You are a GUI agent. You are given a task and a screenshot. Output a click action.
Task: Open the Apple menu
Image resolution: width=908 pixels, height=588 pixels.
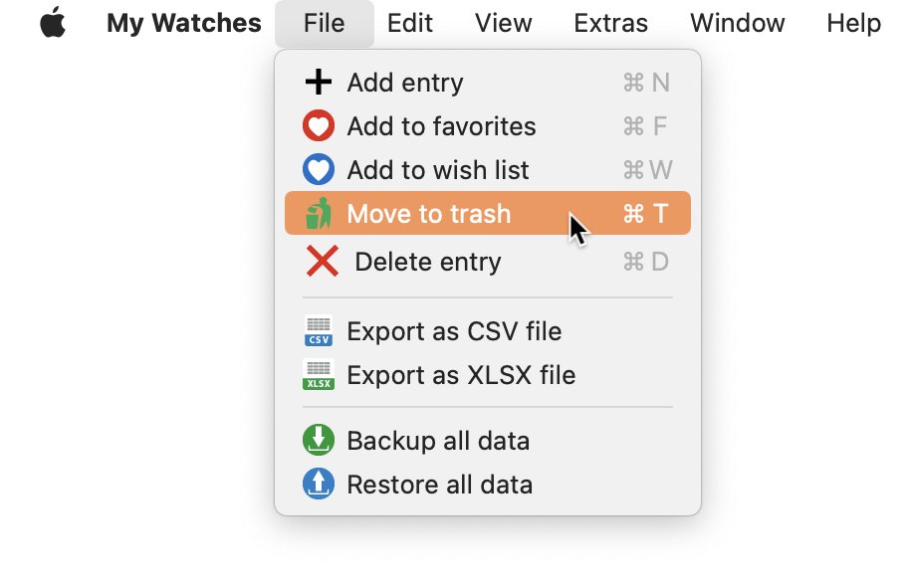click(53, 23)
